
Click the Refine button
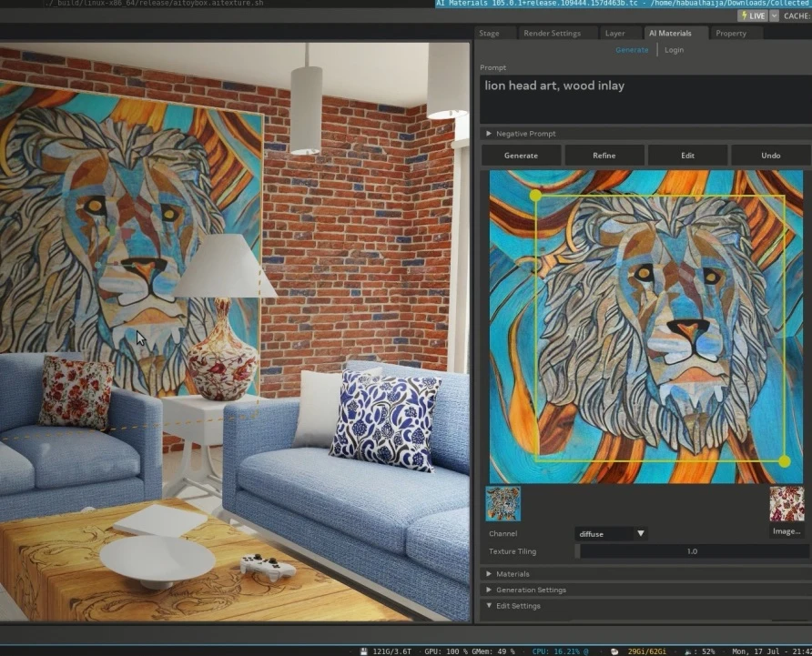pyautogui.click(x=604, y=156)
